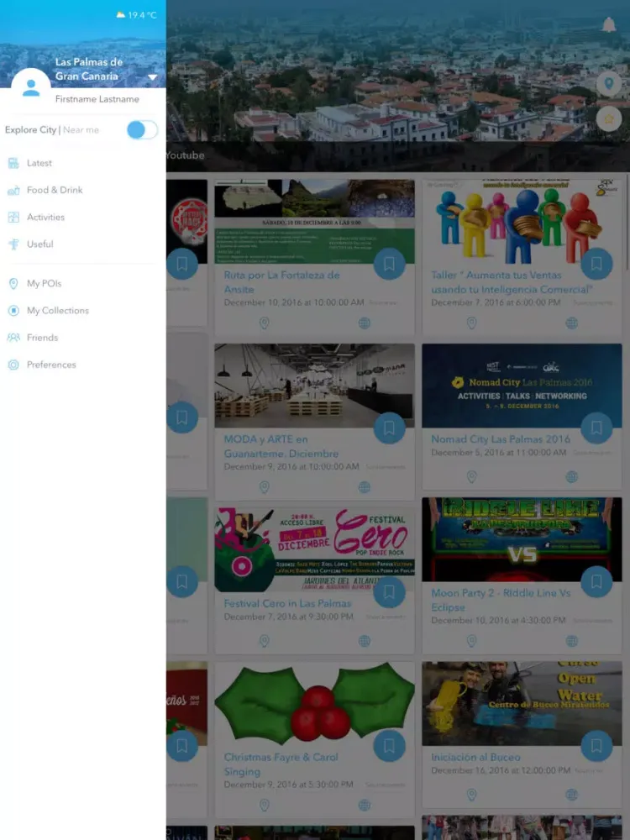
Task: Show location pin for Iniciación al Buceo
Action: pos(471,795)
